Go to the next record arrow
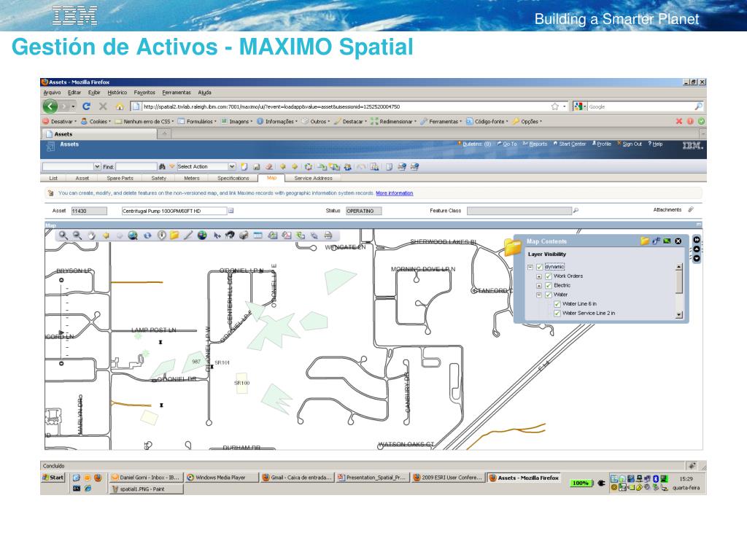The width and height of the screenshot is (747, 560). coord(295,167)
